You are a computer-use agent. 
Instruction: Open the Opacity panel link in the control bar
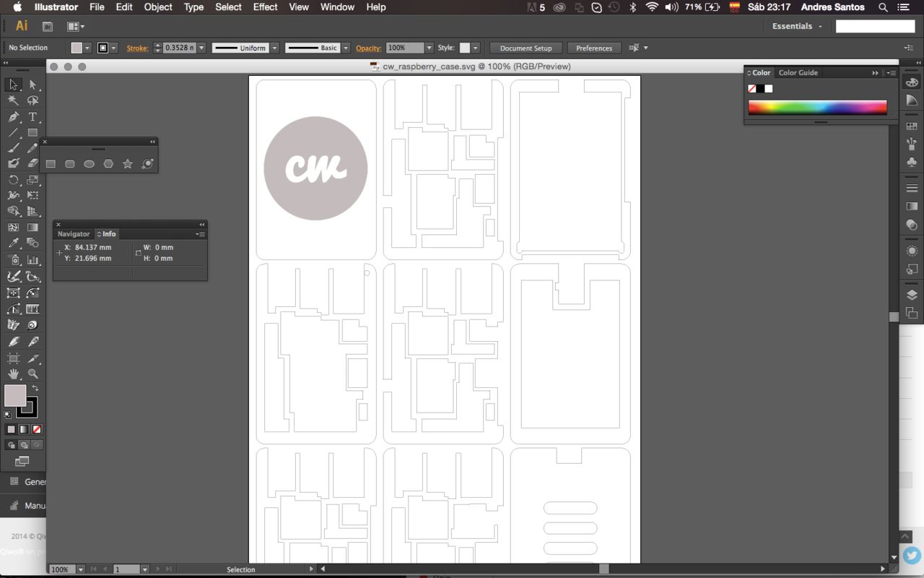pyautogui.click(x=368, y=48)
